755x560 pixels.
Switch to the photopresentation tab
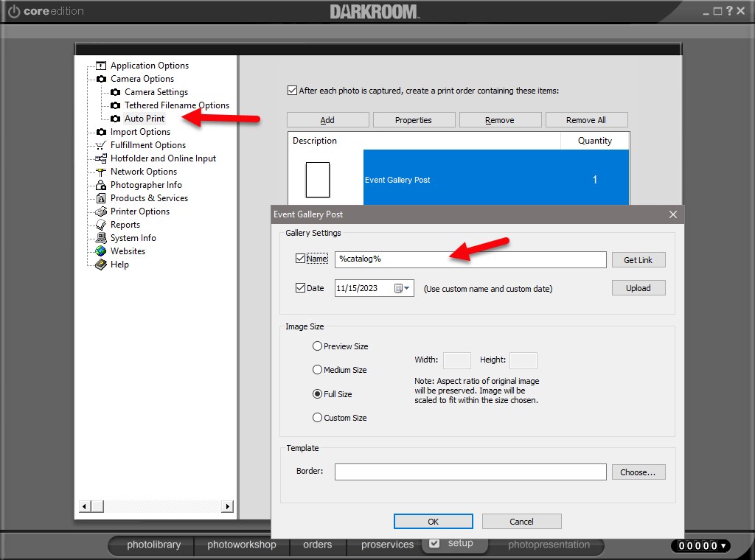coord(549,545)
